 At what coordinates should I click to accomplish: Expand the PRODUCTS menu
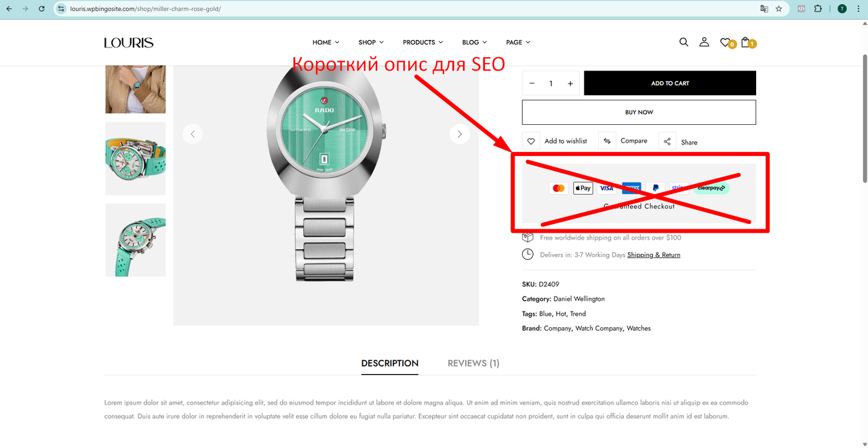pyautogui.click(x=423, y=42)
